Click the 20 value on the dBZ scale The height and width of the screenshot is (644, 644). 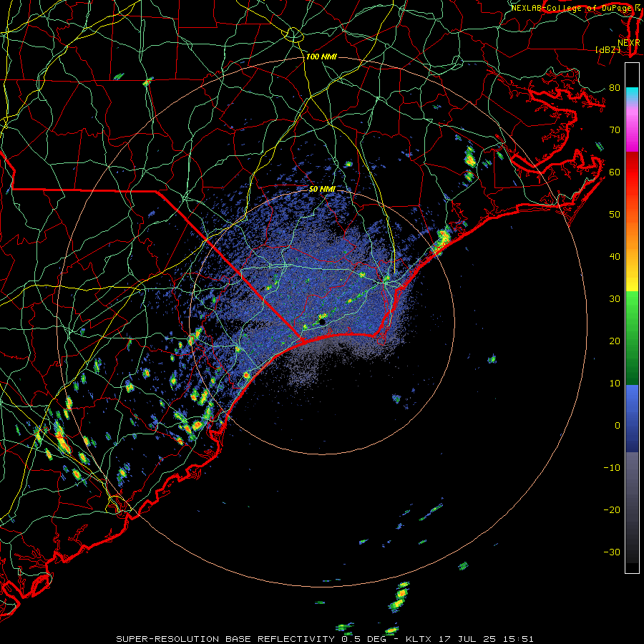coord(615,341)
